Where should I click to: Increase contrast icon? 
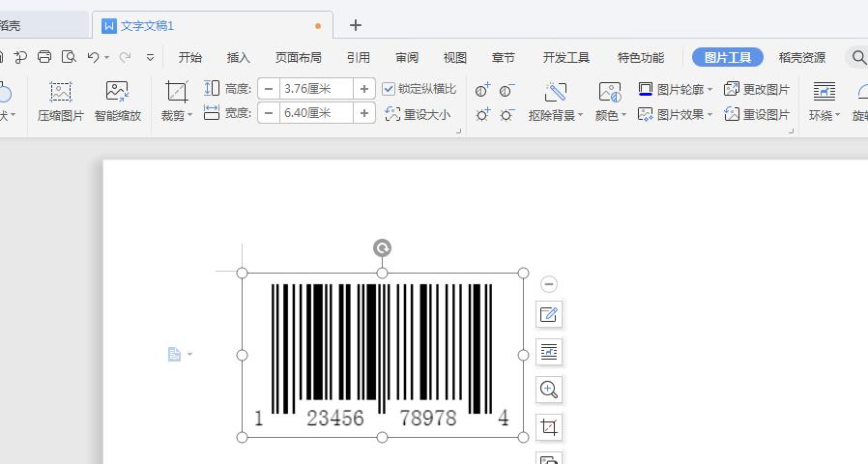click(x=482, y=90)
